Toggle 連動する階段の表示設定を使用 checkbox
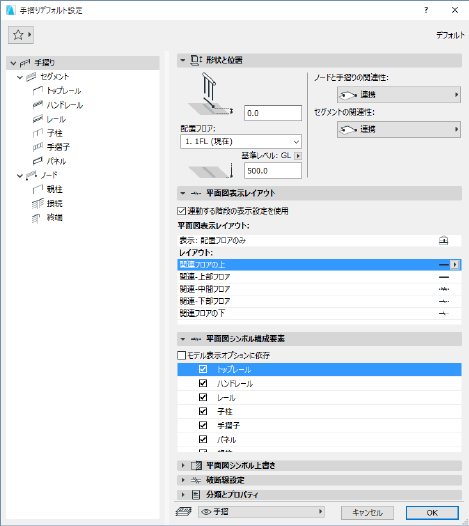This screenshot has height=526, width=469. 181,211
